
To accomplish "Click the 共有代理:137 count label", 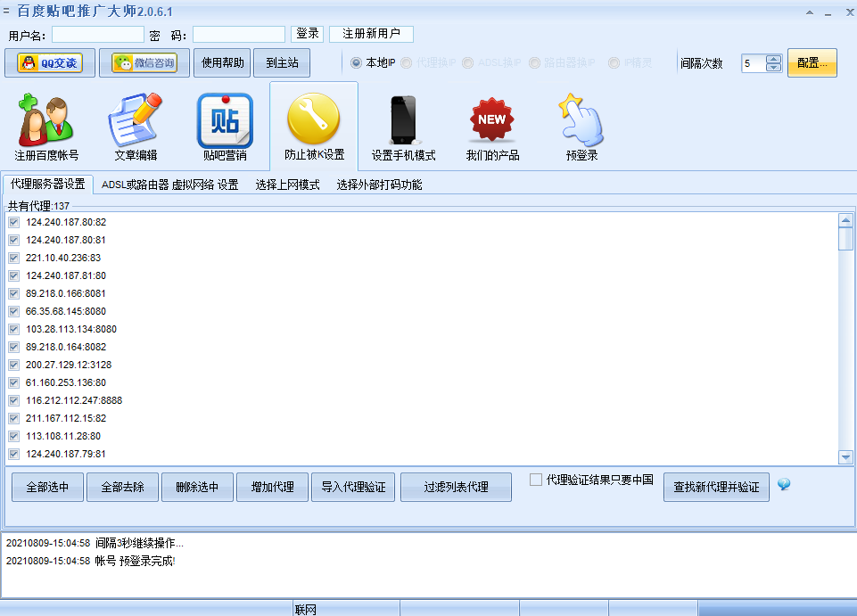I will 38,206.
